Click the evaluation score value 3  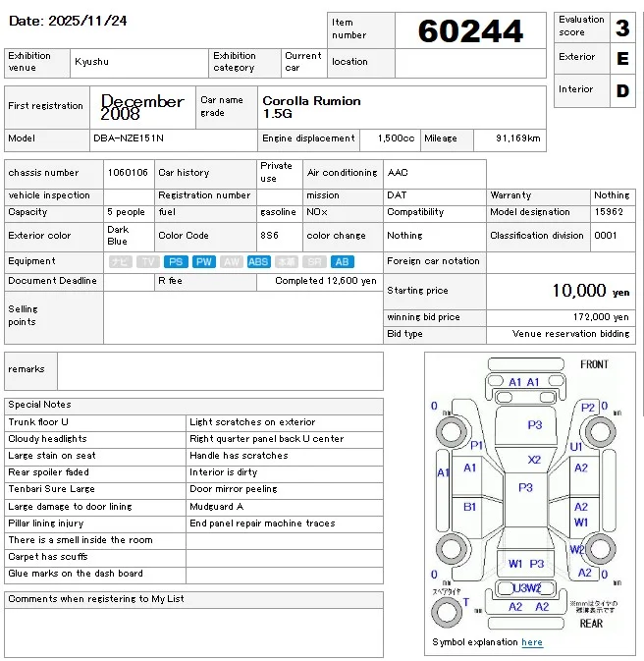pyautogui.click(x=622, y=28)
